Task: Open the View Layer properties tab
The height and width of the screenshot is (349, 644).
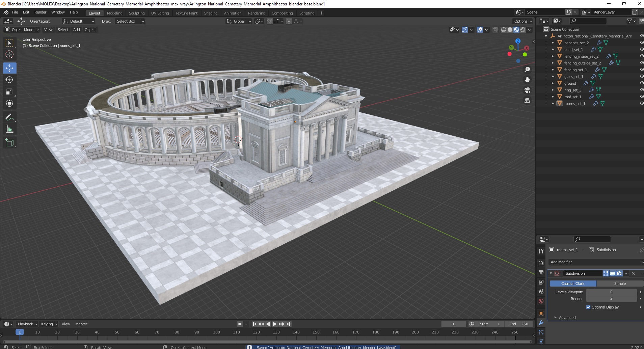Action: click(x=541, y=282)
